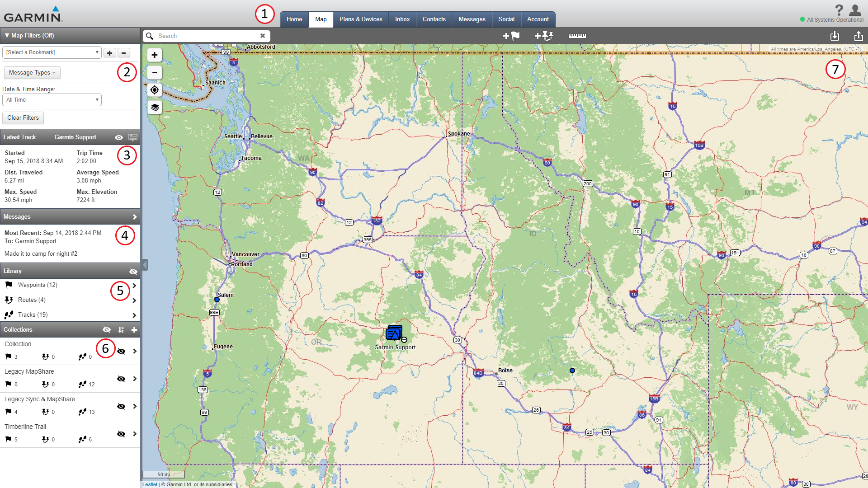
Task: Add a new waypoint with flag icon
Action: click(x=511, y=36)
